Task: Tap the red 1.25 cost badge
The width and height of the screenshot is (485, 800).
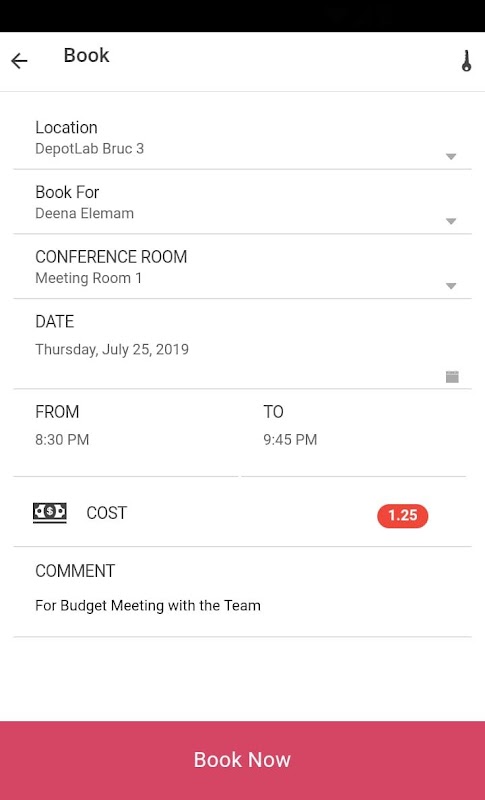Action: 402,515
